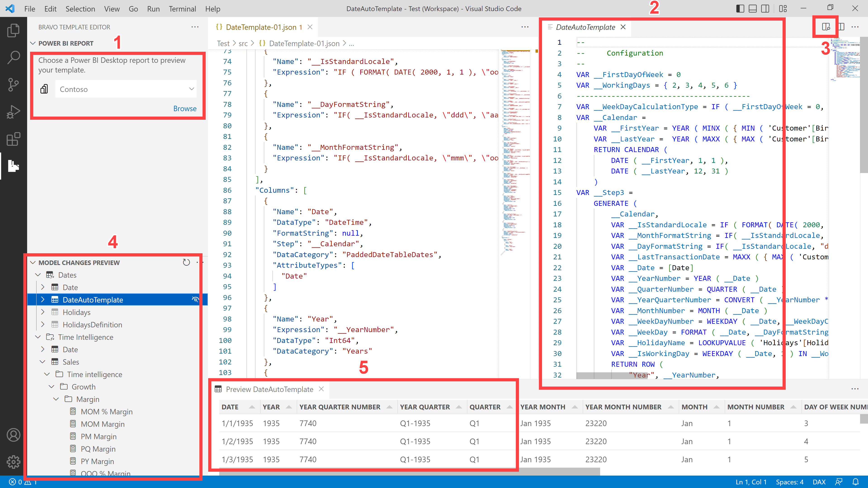Open the Contoso report dropdown
The height and width of the screenshot is (488, 868).
126,89
